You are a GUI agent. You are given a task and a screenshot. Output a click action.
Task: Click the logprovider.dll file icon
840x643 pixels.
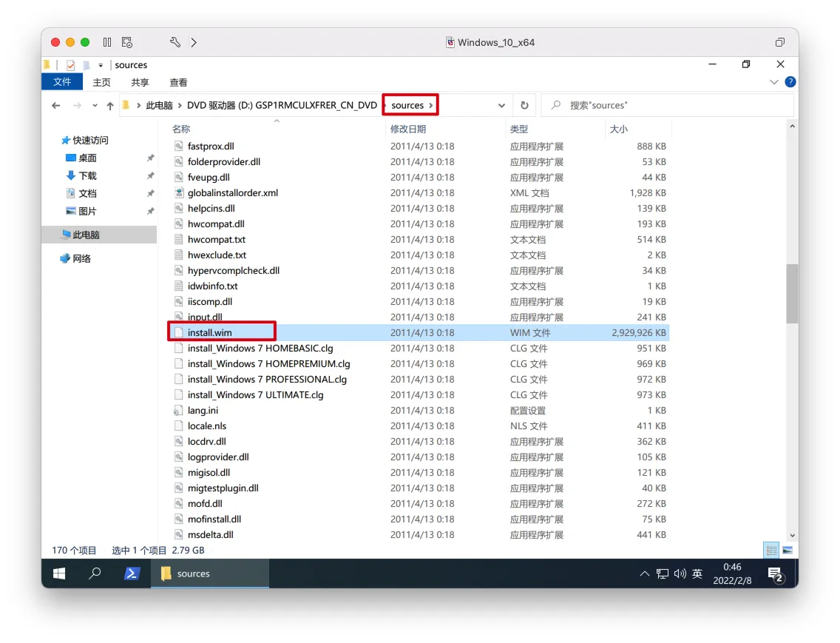tap(178, 457)
